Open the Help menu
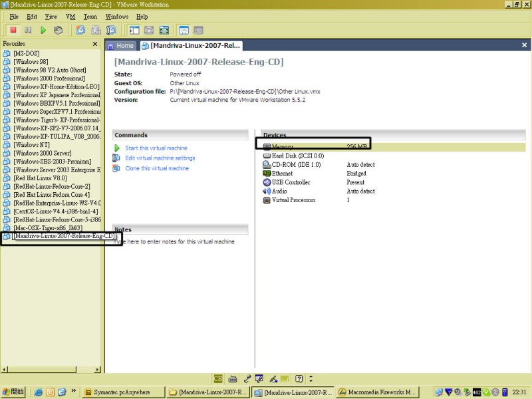The image size is (532, 399). pyautogui.click(x=142, y=17)
